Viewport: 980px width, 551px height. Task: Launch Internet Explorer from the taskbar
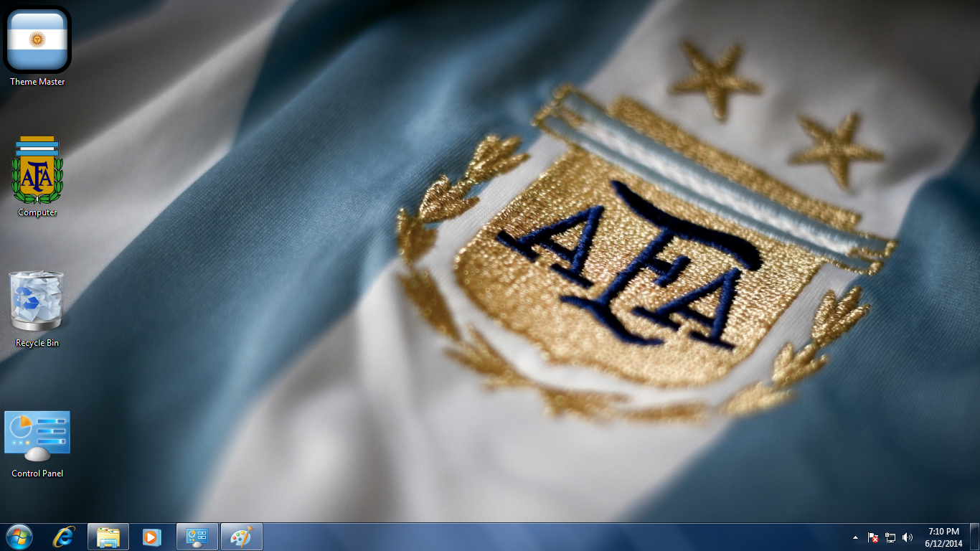click(x=65, y=537)
